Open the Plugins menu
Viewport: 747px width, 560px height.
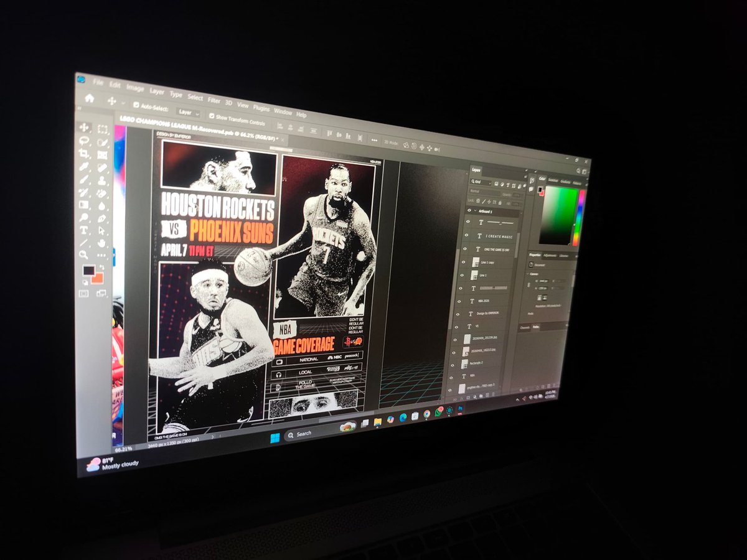[261, 108]
